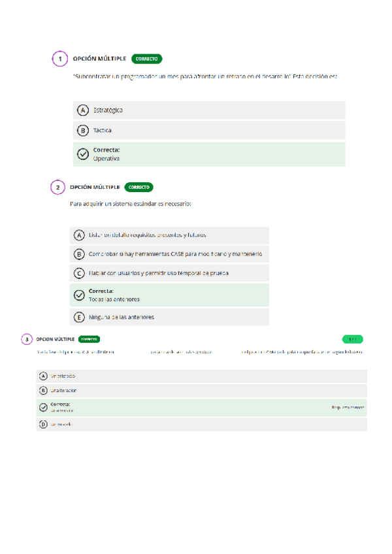
Task: Select option B circle in question 3
Action: click(x=44, y=391)
